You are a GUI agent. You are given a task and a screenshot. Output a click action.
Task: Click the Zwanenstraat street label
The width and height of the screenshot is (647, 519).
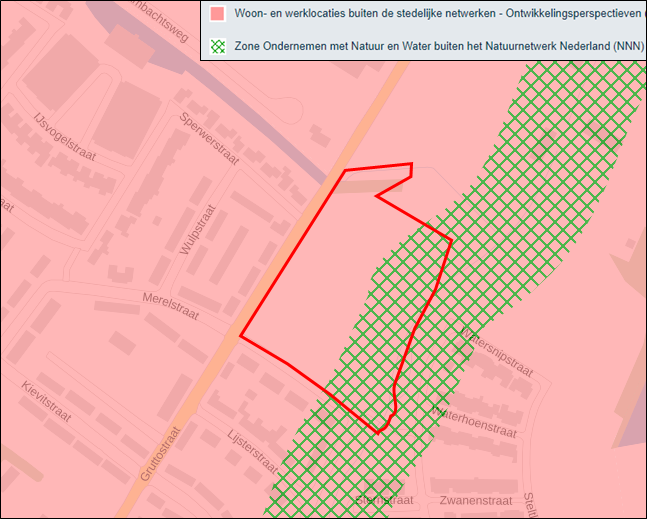click(x=476, y=501)
